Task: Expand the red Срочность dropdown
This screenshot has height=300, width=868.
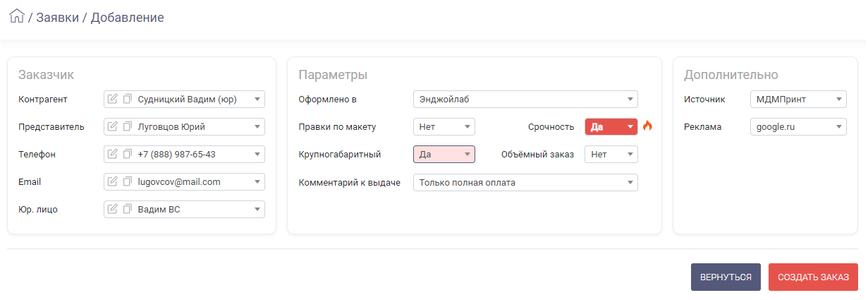Action: [611, 127]
